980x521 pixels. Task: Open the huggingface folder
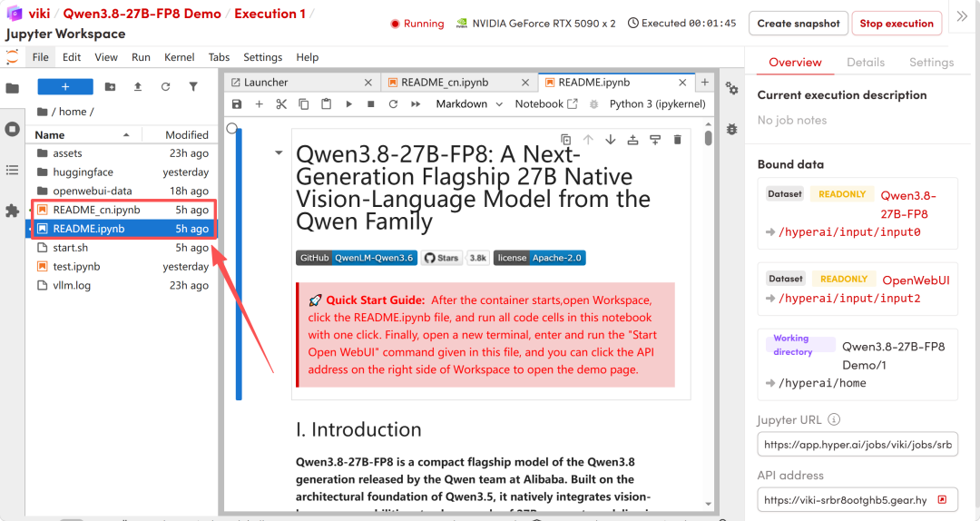[122, 172]
